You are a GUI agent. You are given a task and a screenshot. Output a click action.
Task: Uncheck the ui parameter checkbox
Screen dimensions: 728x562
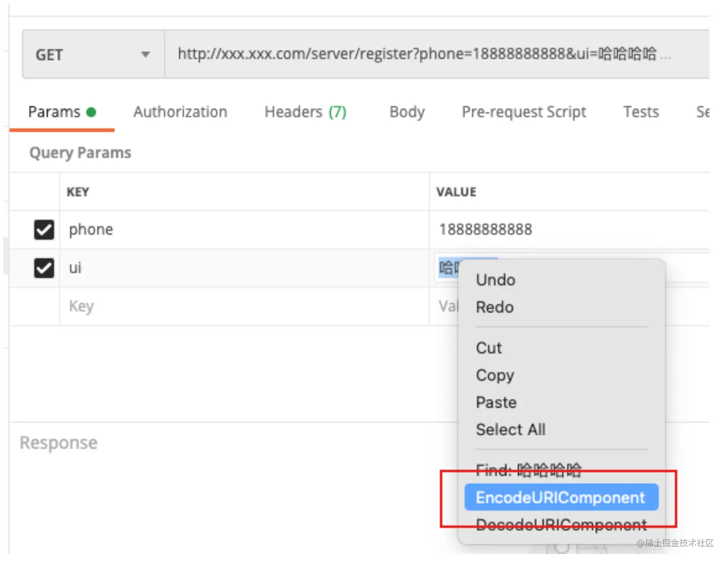pos(44,268)
